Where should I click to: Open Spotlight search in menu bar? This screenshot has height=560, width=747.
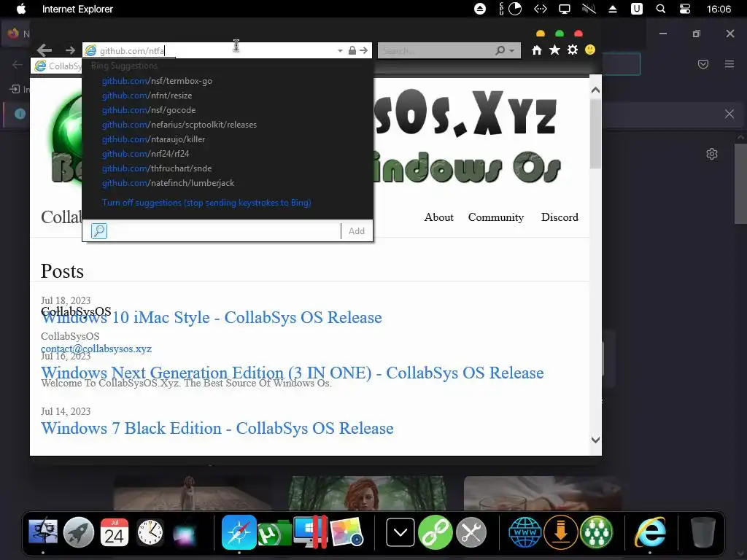pyautogui.click(x=661, y=9)
